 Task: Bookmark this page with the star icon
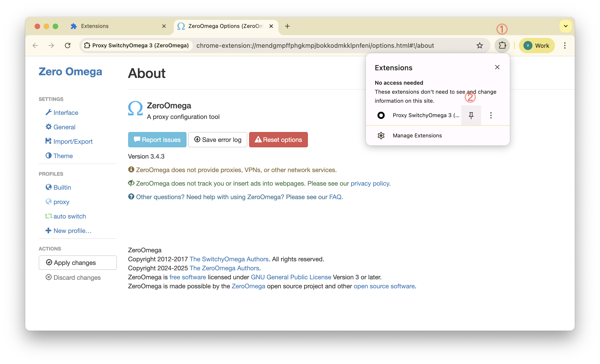[480, 45]
